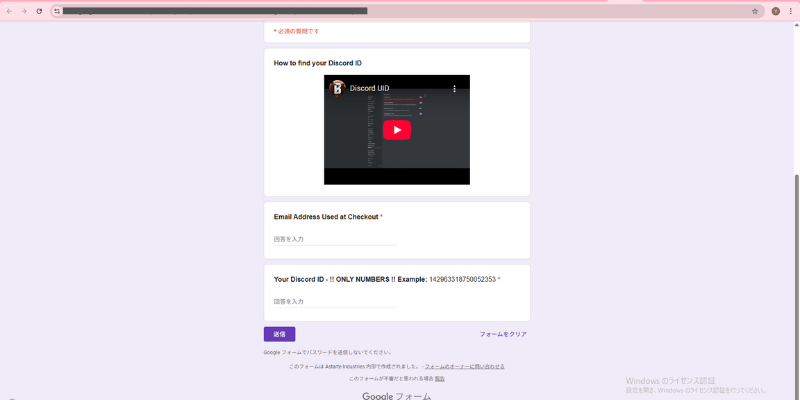
Task: Select the 'How to find your Discord ID' heading
Action: [318, 63]
